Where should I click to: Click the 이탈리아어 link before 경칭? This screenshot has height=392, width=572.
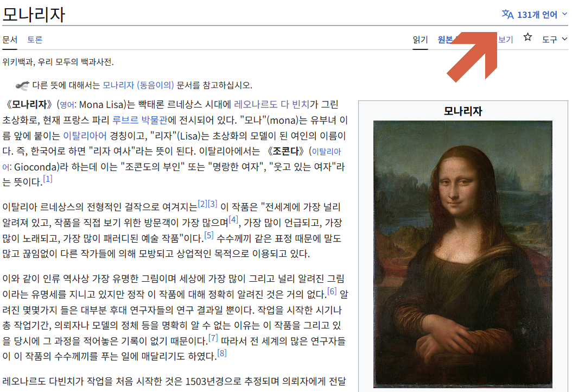click(x=85, y=136)
